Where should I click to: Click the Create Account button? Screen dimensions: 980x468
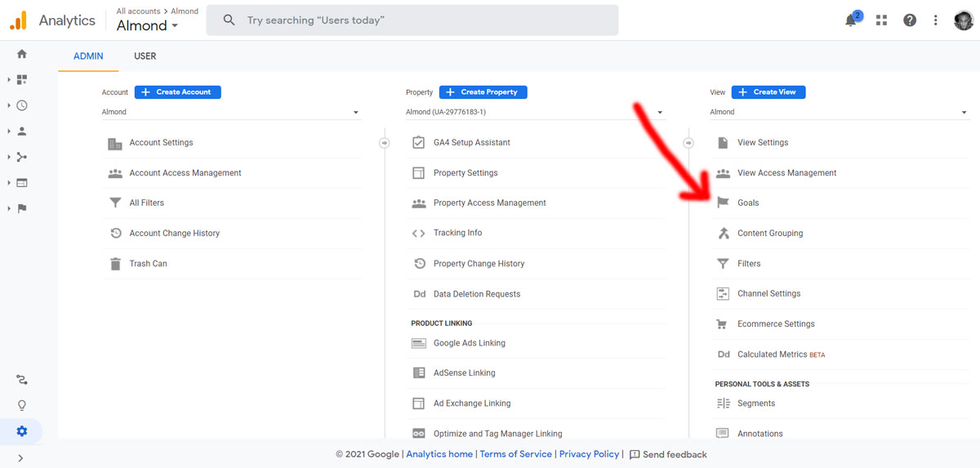(178, 92)
